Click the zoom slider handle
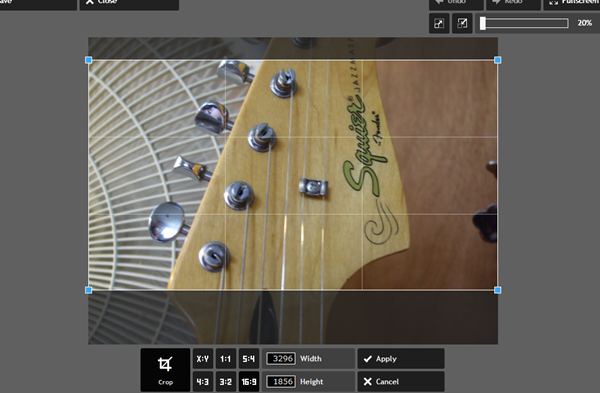 pyautogui.click(x=483, y=23)
